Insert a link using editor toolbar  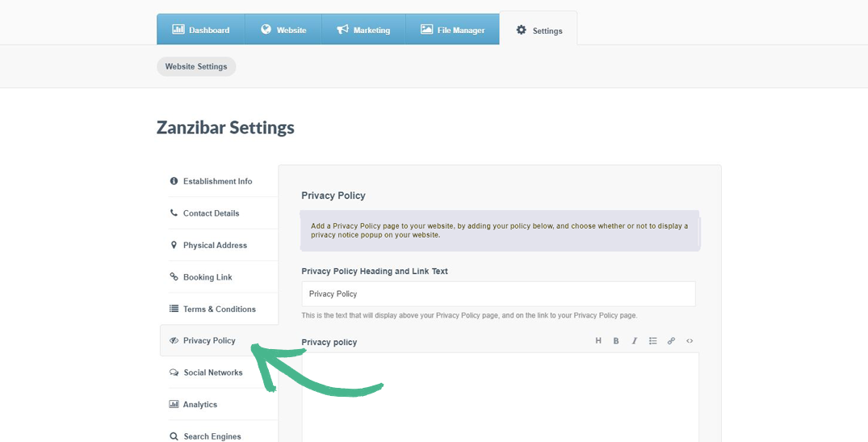(x=671, y=341)
